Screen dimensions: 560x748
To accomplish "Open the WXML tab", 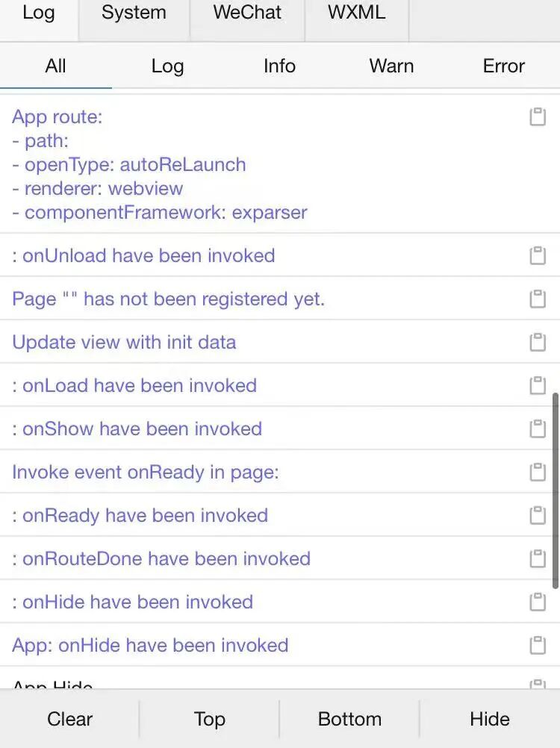I will (x=356, y=13).
